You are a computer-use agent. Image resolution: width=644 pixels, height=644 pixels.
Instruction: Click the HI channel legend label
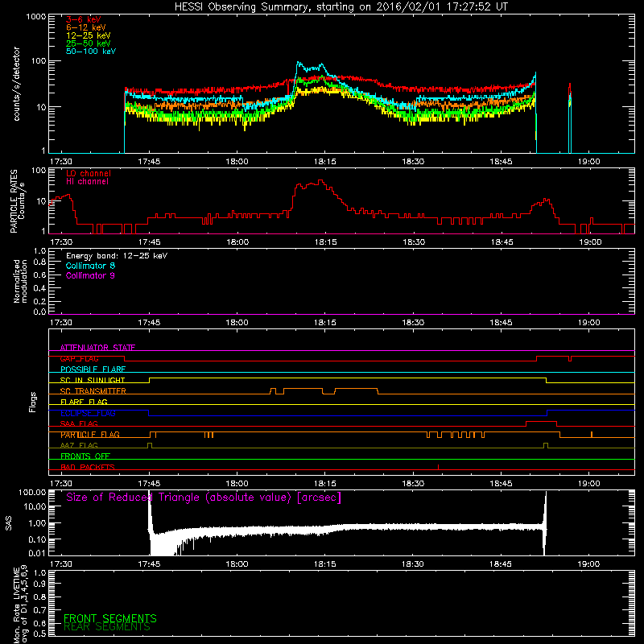88,182
